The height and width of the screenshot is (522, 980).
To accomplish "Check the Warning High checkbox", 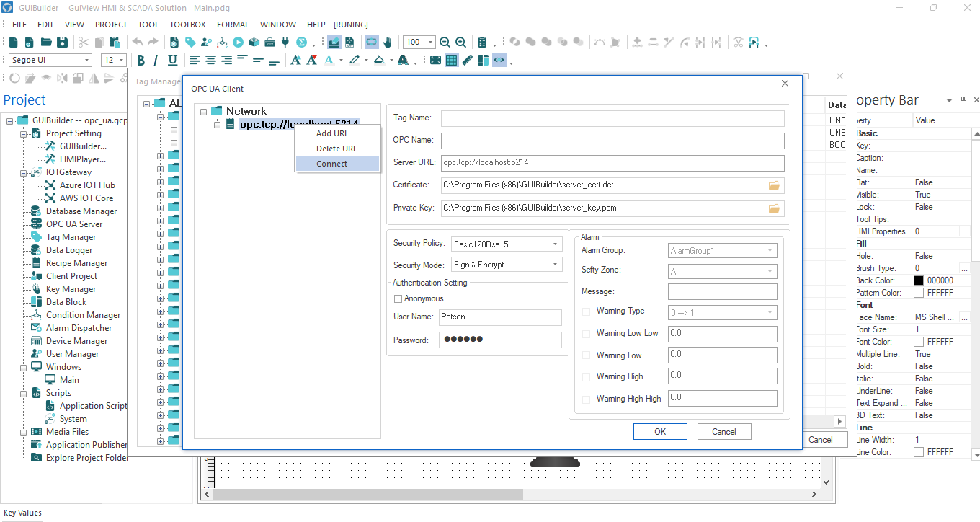I will pos(586,376).
